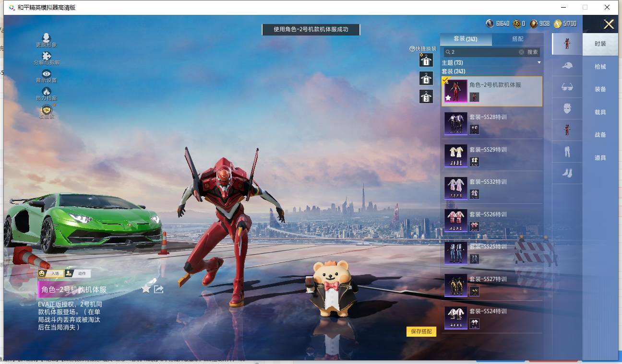Open the glasses category icon
Viewport: 622px width, 364px height.
pyautogui.click(x=567, y=87)
